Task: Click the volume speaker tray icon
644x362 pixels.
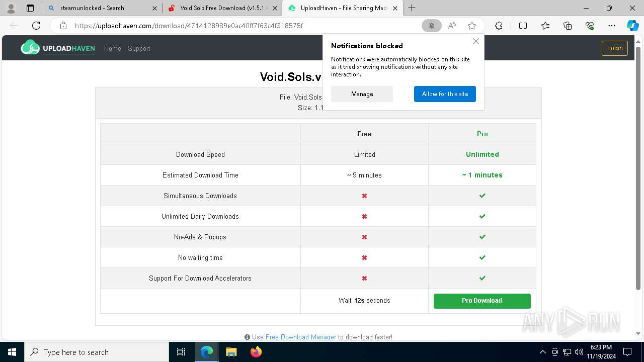Action: 579,352
